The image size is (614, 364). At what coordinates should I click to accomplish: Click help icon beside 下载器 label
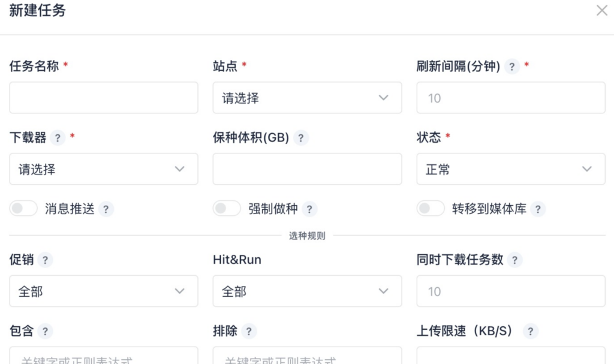(x=58, y=138)
